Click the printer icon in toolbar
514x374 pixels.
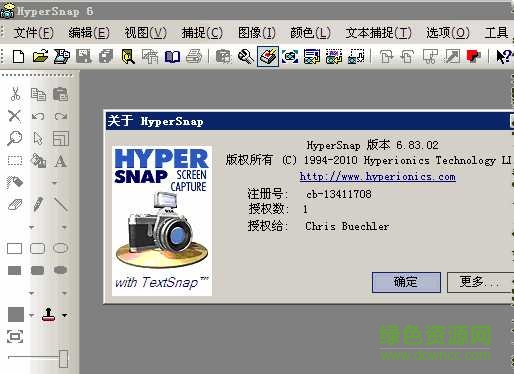point(194,56)
